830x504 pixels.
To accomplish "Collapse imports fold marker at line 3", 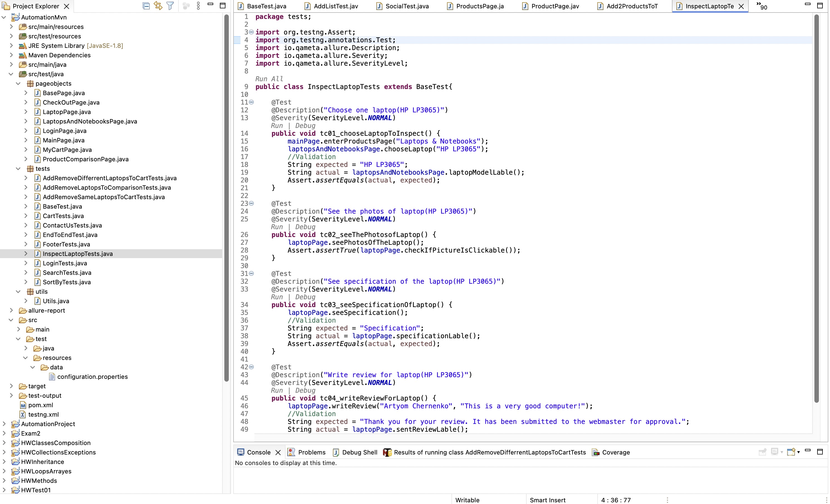I will [x=251, y=32].
